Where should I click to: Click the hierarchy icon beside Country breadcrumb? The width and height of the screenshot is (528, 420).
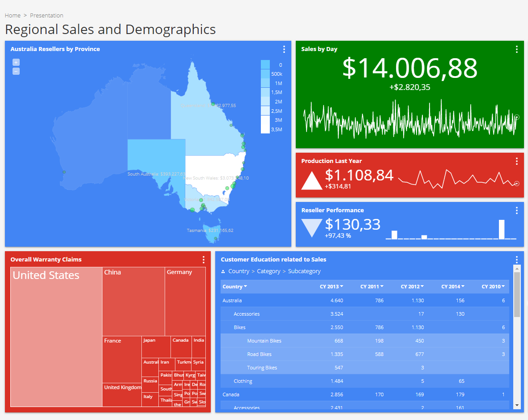pos(223,272)
